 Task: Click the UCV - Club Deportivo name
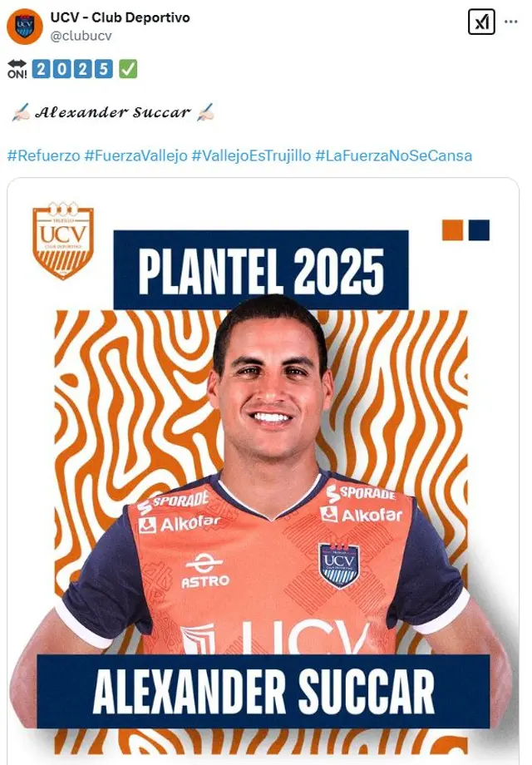pyautogui.click(x=120, y=17)
